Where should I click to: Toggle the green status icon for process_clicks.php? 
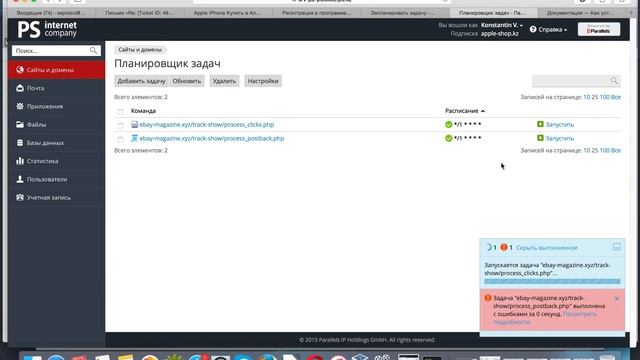coord(449,124)
